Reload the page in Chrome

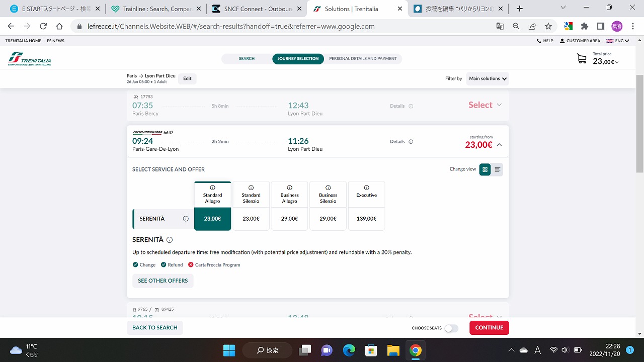pos(43,26)
